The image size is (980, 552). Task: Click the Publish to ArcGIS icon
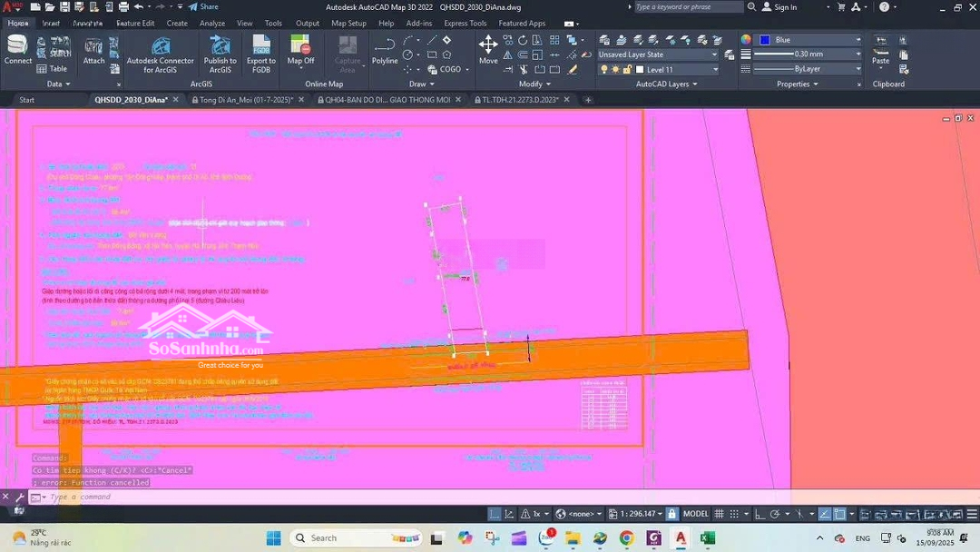(220, 53)
